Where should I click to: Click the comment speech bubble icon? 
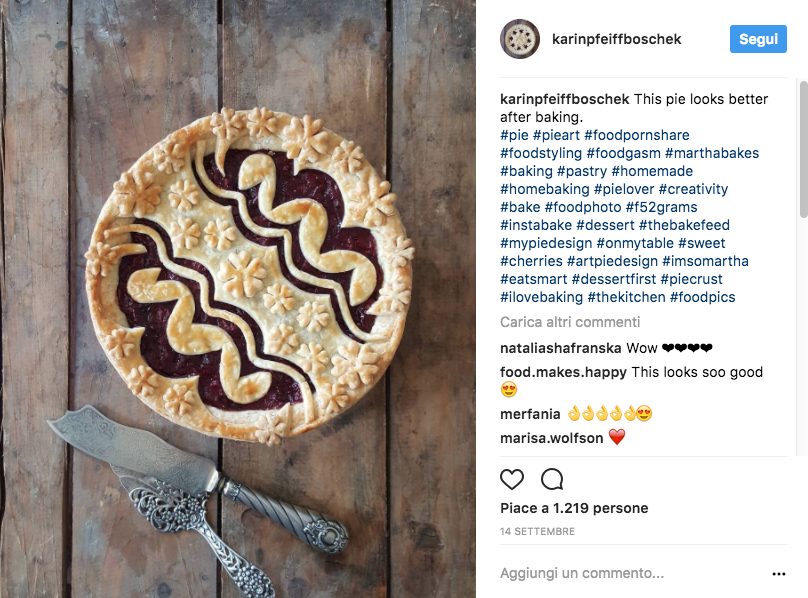(x=552, y=479)
